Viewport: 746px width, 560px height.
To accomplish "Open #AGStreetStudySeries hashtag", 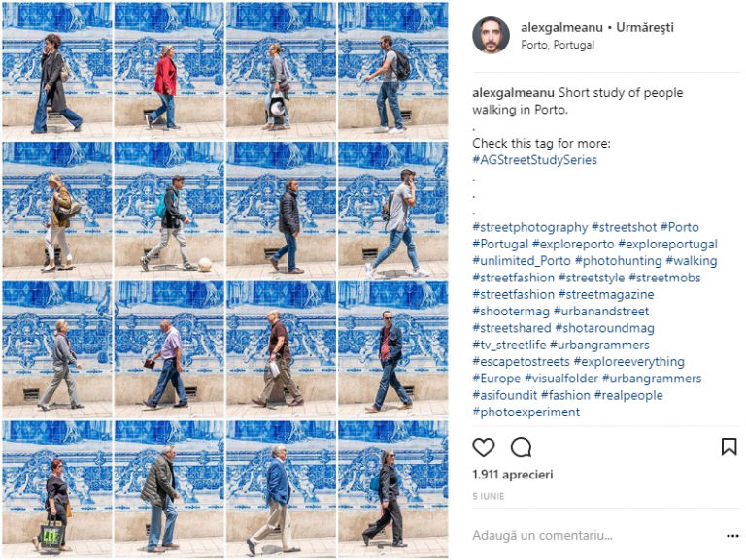I will 534,160.
